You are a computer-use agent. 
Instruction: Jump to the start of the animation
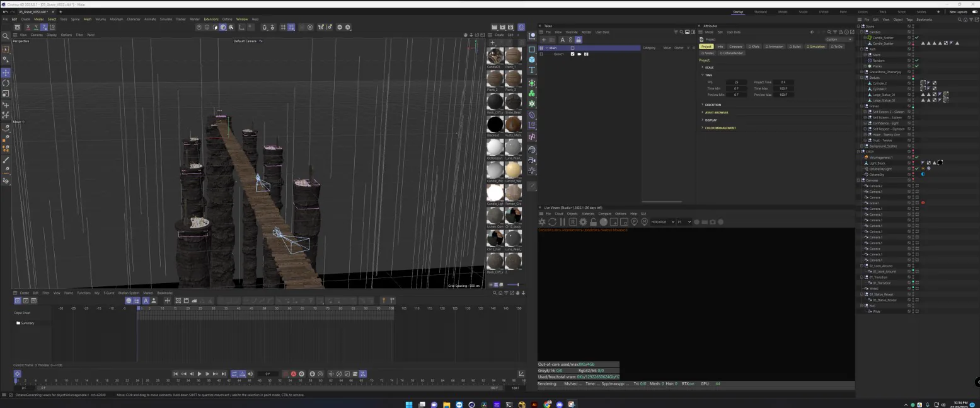(x=176, y=374)
